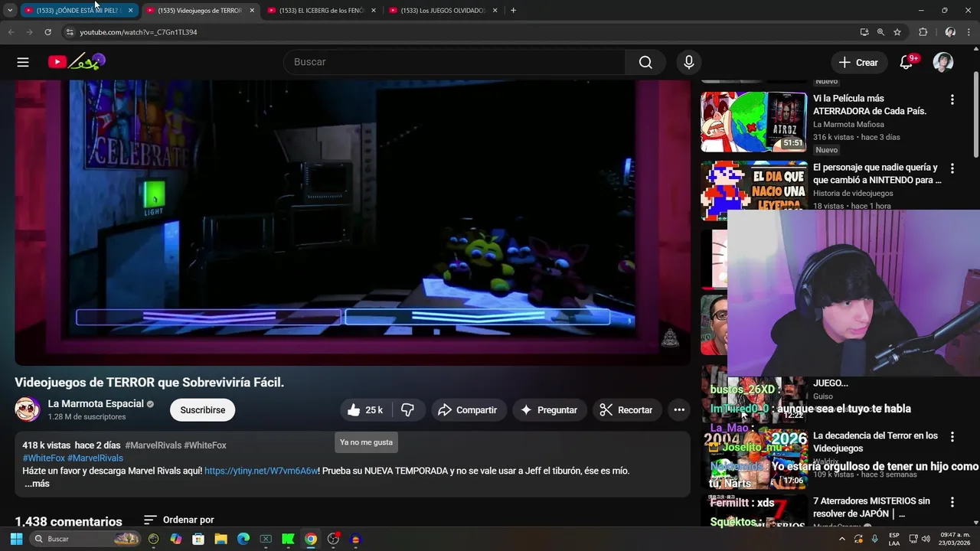Open the #WhiteFox hashtag link in the description
980x551 pixels.
pyautogui.click(x=44, y=458)
